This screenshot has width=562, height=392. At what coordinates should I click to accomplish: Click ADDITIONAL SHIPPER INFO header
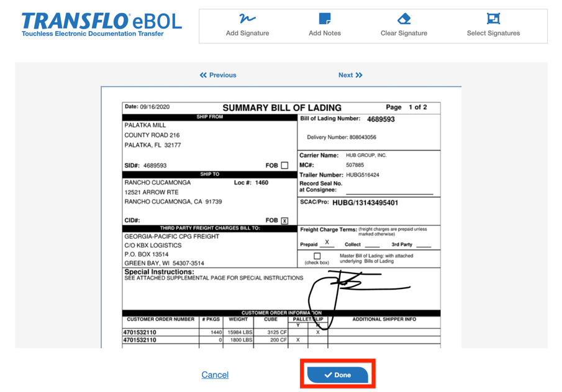click(x=384, y=319)
